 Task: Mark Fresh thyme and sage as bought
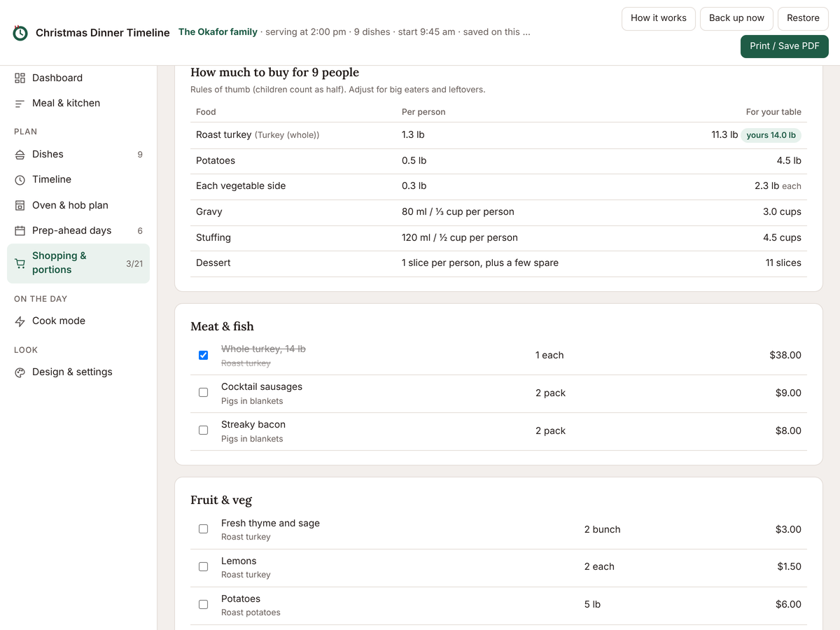203,529
